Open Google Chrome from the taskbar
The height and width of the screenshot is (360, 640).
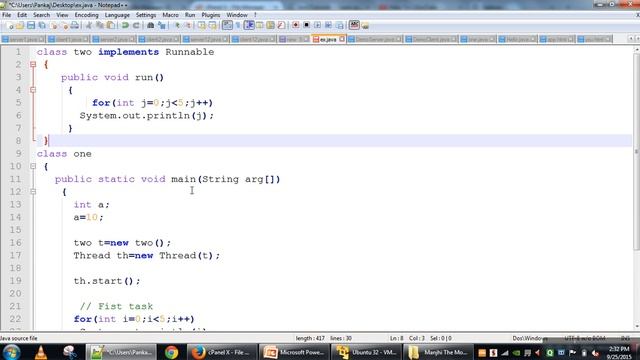coord(171,352)
